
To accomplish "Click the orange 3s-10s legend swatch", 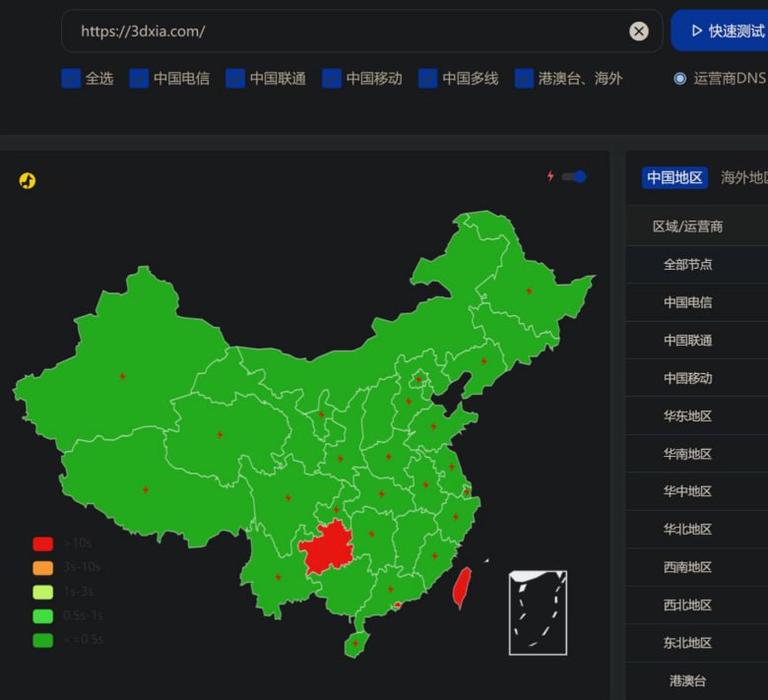I will click(43, 568).
